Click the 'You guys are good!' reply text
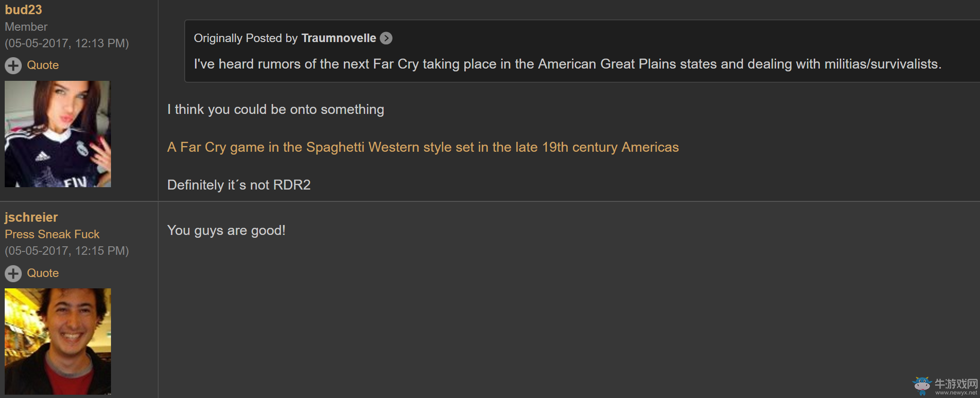Viewport: 980px width, 398px height. (226, 231)
